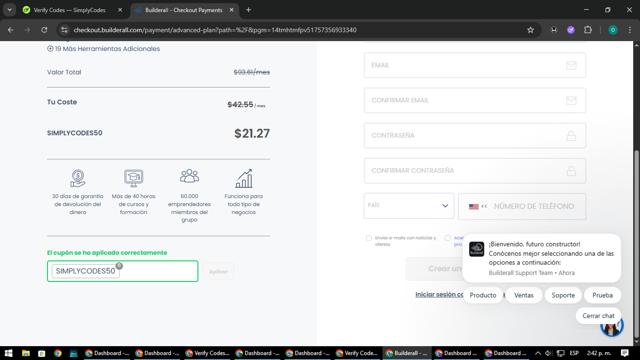640x360 pixels.
Task: Open the Action Center notification icon
Action: point(624,353)
